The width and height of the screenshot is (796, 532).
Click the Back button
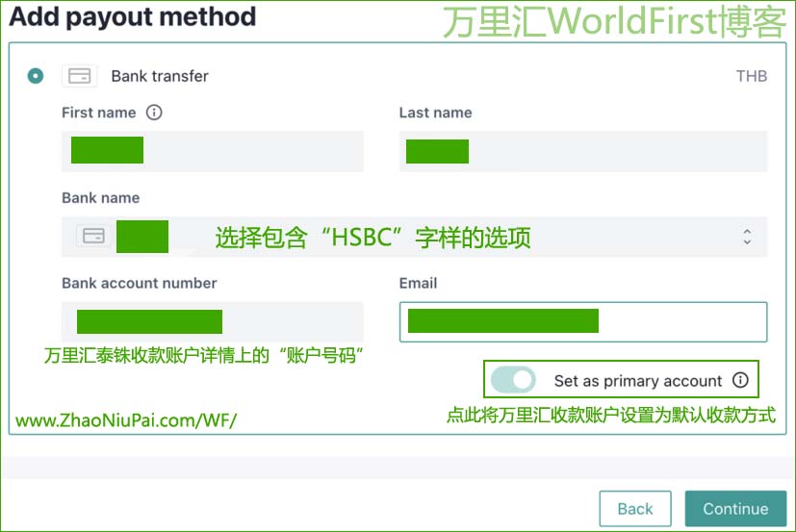(635, 509)
